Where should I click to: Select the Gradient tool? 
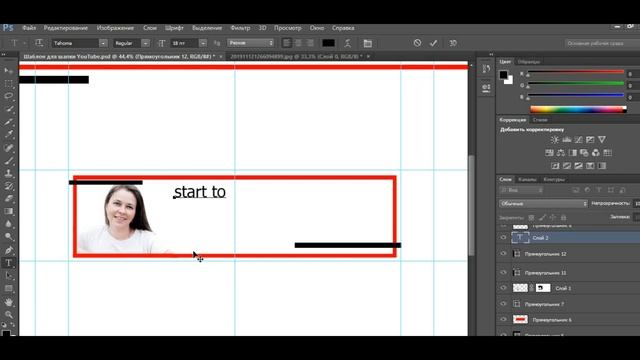[9, 211]
